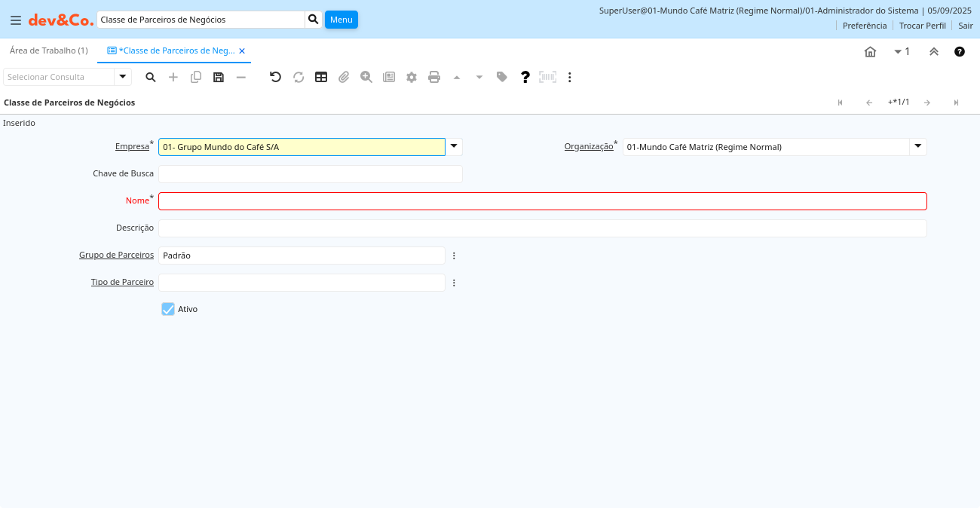980x508 pixels.
Task: Open the attachment paperclip icon
Action: coord(344,77)
